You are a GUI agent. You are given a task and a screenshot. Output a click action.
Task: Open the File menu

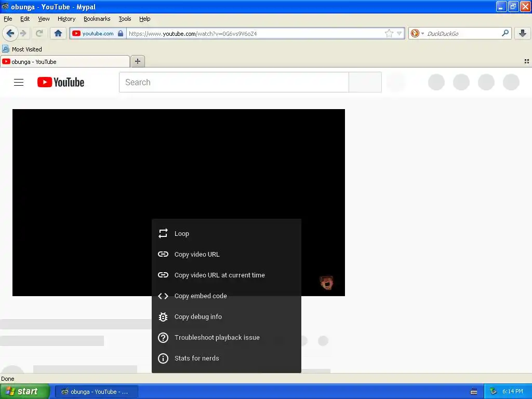point(8,19)
